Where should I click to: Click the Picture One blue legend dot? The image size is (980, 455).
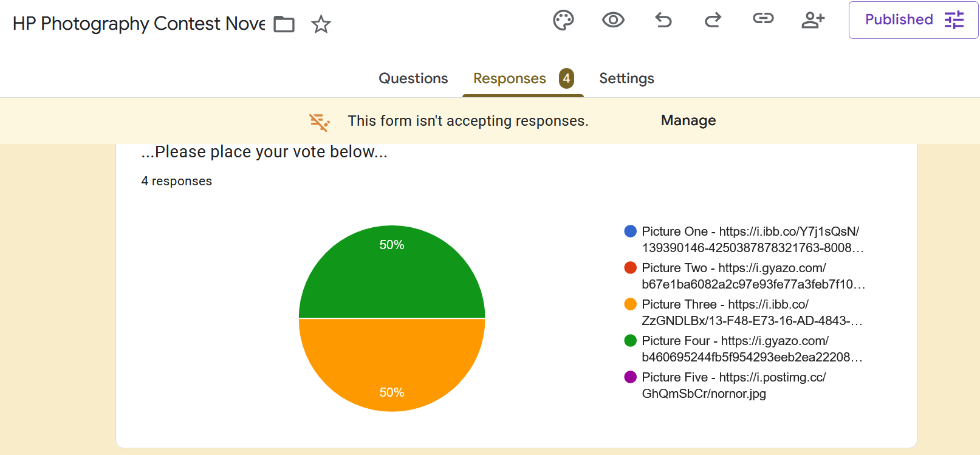[630, 231]
